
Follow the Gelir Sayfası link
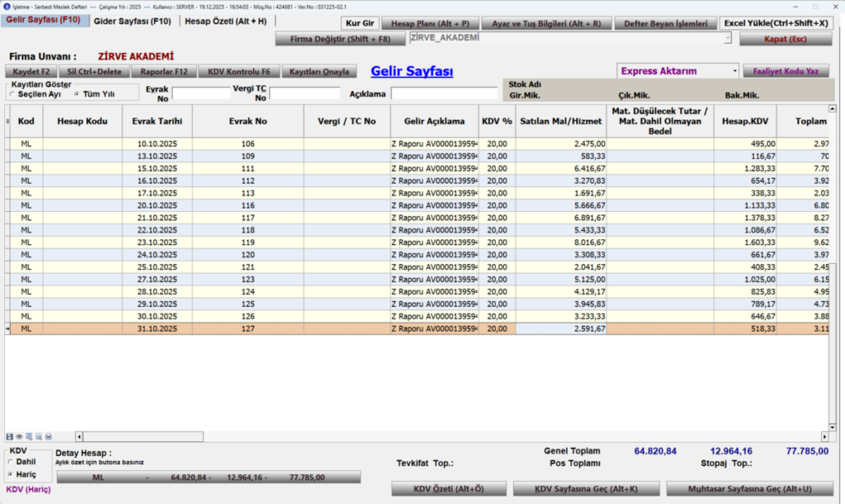(x=412, y=71)
